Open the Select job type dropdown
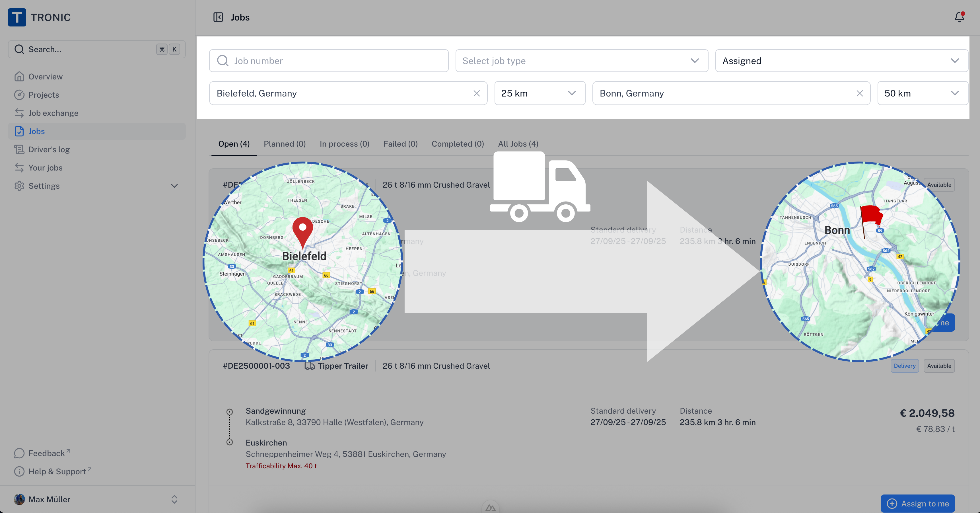 pyautogui.click(x=581, y=61)
